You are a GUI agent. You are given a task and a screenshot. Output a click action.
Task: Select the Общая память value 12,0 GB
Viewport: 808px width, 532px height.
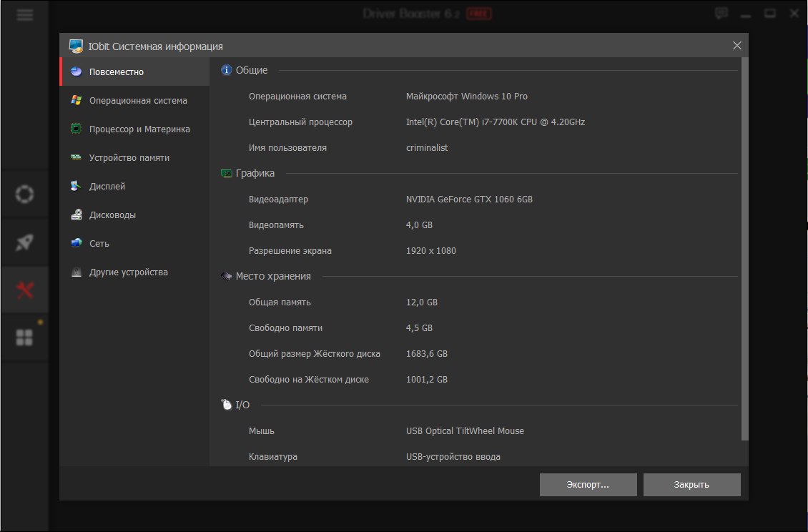[422, 302]
